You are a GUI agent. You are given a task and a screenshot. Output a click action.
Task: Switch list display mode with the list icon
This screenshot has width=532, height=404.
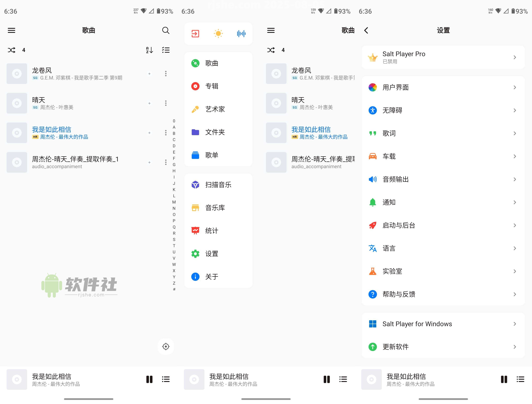pos(166,50)
